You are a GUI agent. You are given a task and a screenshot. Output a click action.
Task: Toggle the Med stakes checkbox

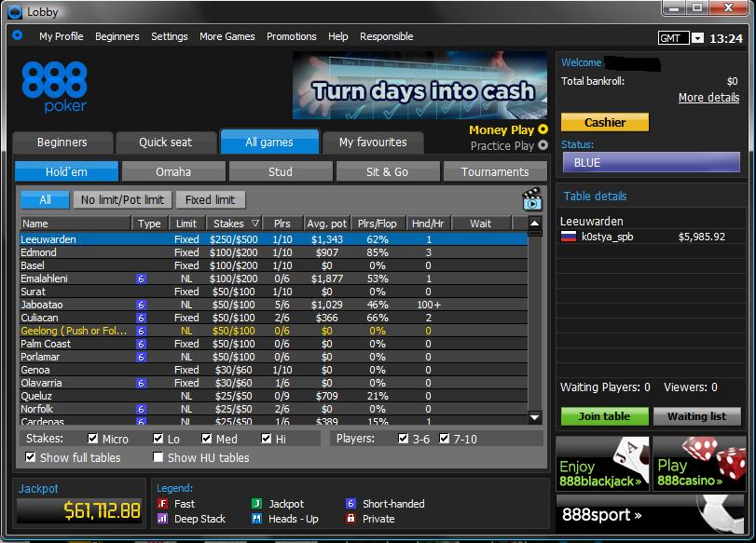(x=207, y=438)
